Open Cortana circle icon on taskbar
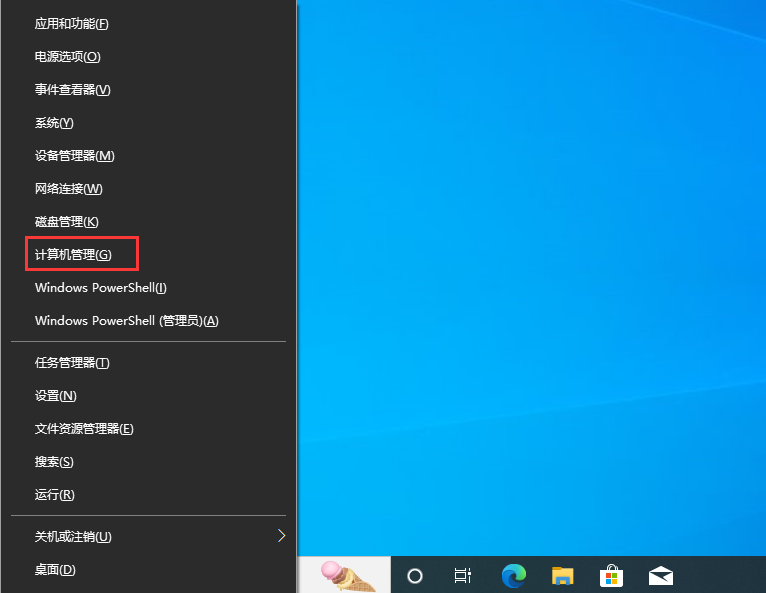This screenshot has width=766, height=593. (414, 576)
